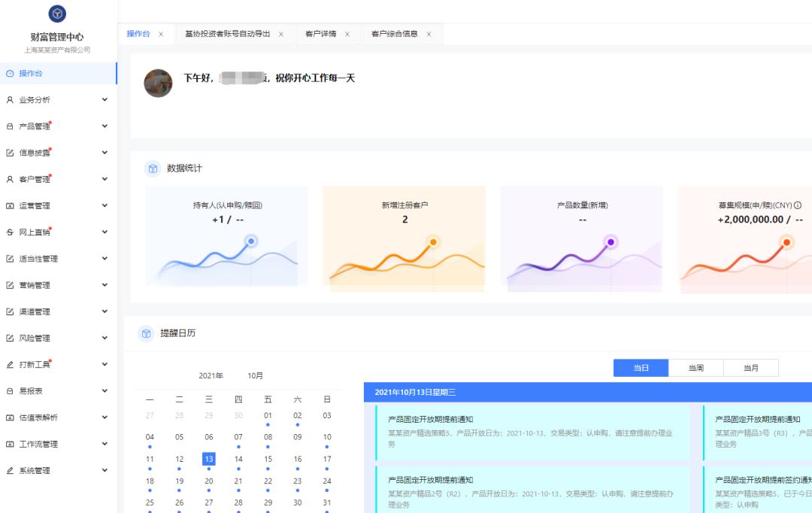812x513 pixels.
Task: Select the 当月 view toggle
Action: tap(750, 368)
